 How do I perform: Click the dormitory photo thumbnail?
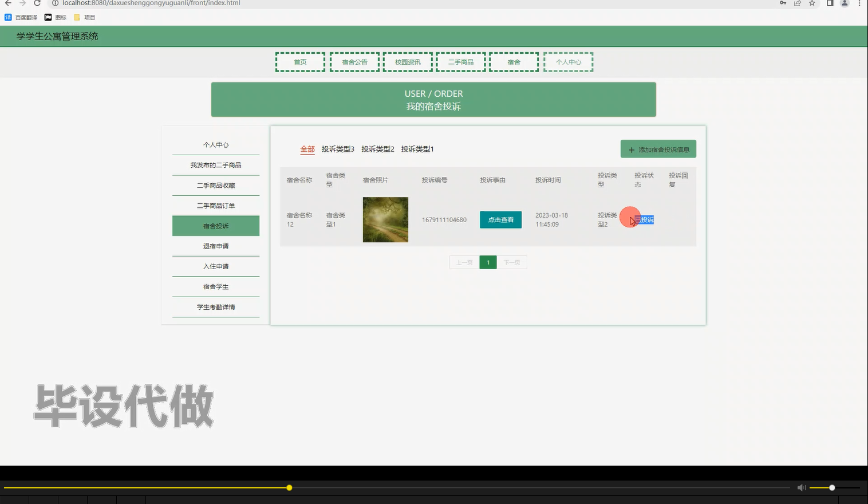tap(385, 219)
